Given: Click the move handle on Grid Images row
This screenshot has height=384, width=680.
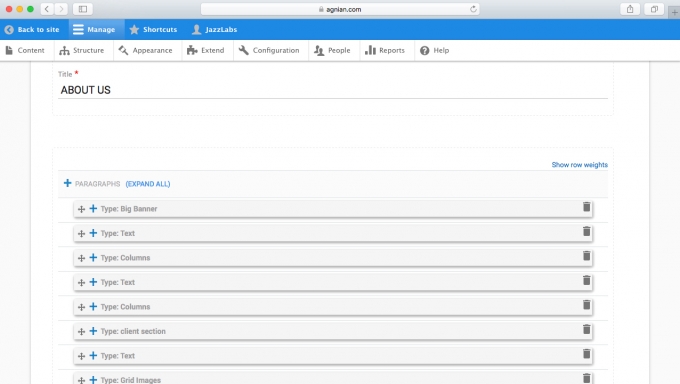Looking at the screenshot, I should coord(81,380).
